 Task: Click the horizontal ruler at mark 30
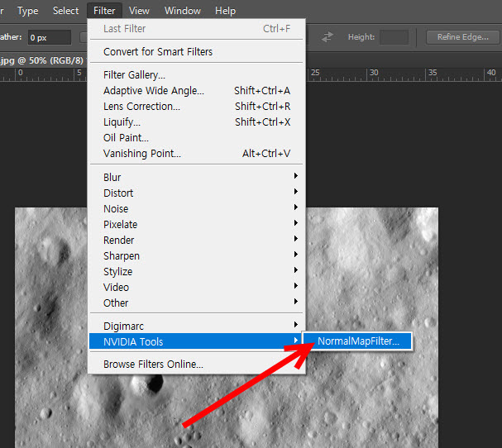[373, 73]
